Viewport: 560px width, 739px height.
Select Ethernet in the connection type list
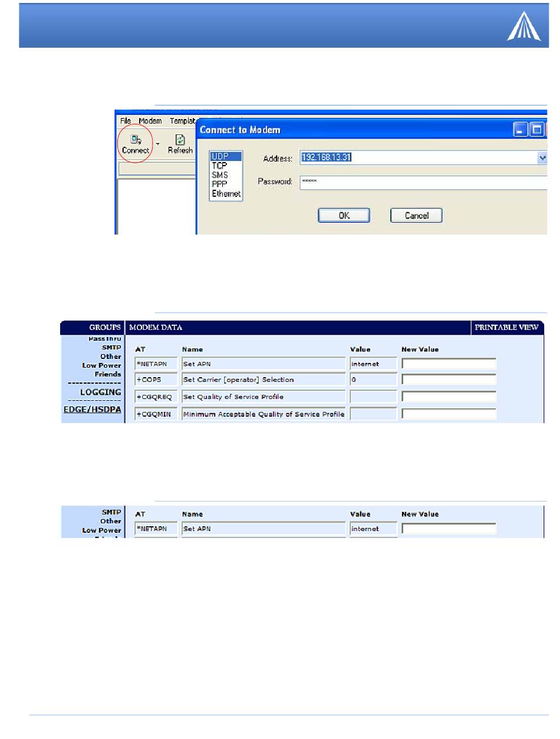(x=226, y=193)
